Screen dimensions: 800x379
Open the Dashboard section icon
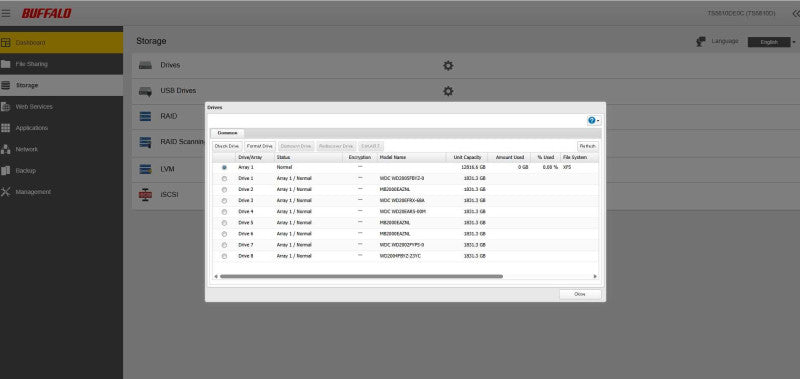point(6,43)
